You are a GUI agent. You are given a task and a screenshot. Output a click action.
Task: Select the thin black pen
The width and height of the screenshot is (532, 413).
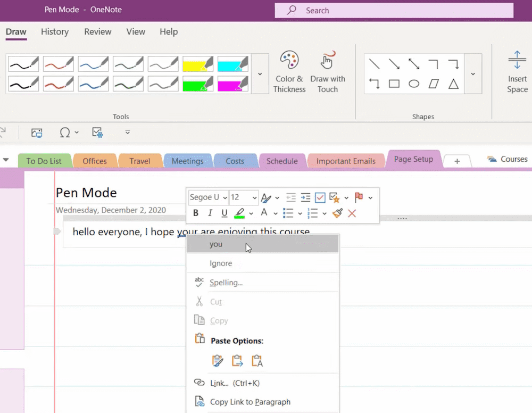tap(23, 64)
